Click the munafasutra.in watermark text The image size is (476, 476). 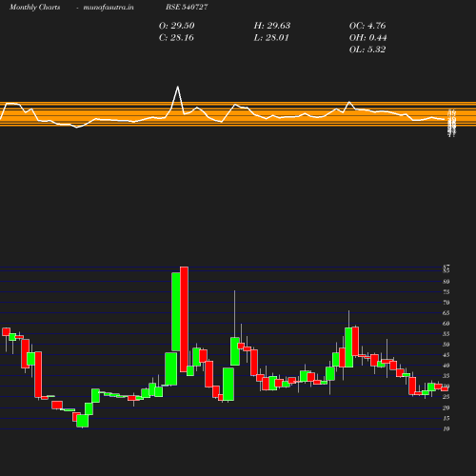pyautogui.click(x=109, y=7)
